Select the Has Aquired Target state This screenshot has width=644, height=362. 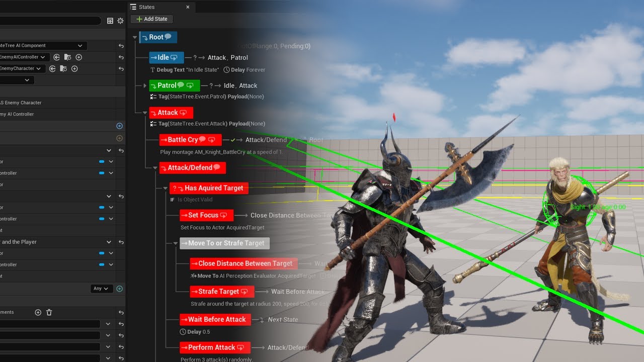tap(209, 188)
